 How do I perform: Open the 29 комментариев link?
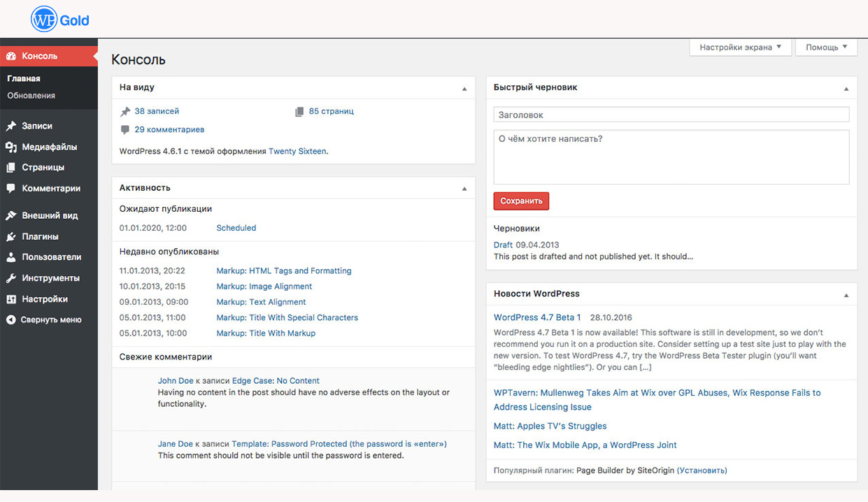169,130
